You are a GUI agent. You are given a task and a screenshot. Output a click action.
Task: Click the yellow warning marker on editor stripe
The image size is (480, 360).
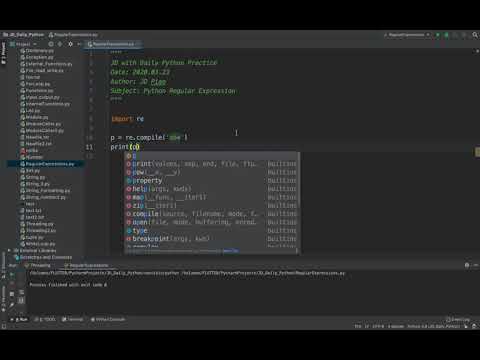click(x=477, y=151)
